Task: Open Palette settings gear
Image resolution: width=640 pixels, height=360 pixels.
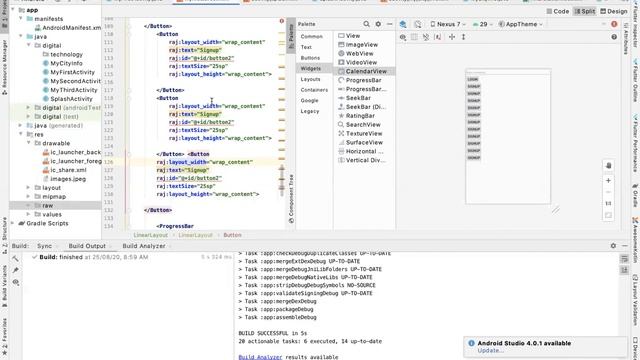Action: [378, 24]
